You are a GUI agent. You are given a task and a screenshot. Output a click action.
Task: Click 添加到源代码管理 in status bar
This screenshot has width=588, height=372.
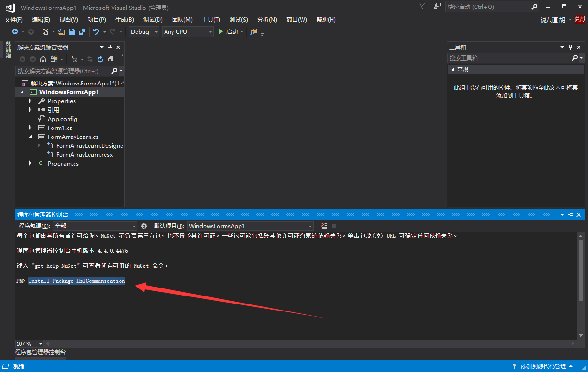tap(543, 366)
